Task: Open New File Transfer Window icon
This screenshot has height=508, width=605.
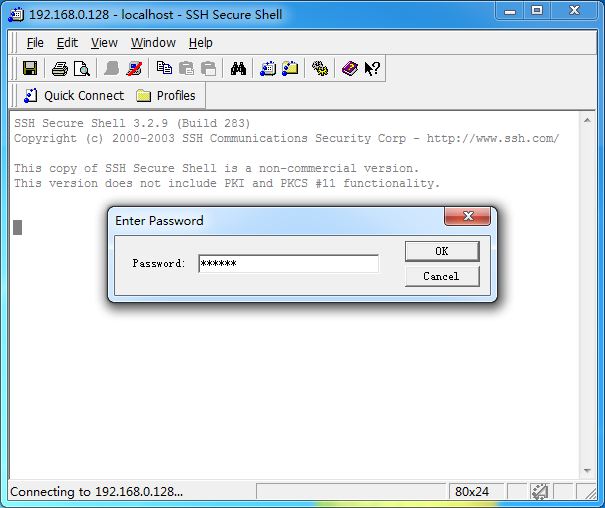Action: click(290, 69)
